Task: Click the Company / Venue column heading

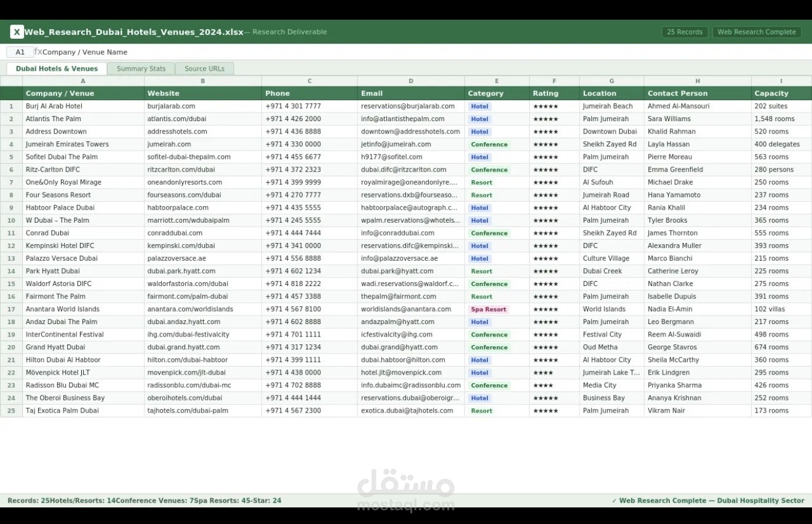Action: pyautogui.click(x=83, y=93)
